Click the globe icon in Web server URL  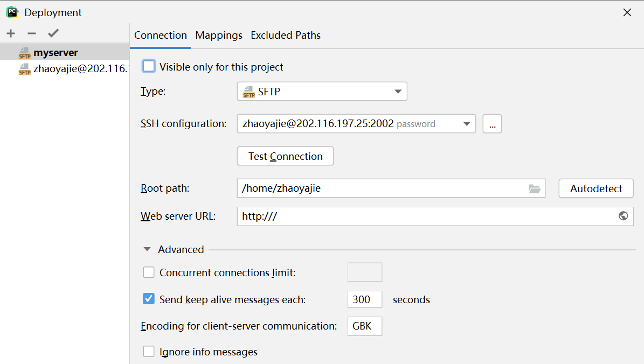[x=624, y=216]
